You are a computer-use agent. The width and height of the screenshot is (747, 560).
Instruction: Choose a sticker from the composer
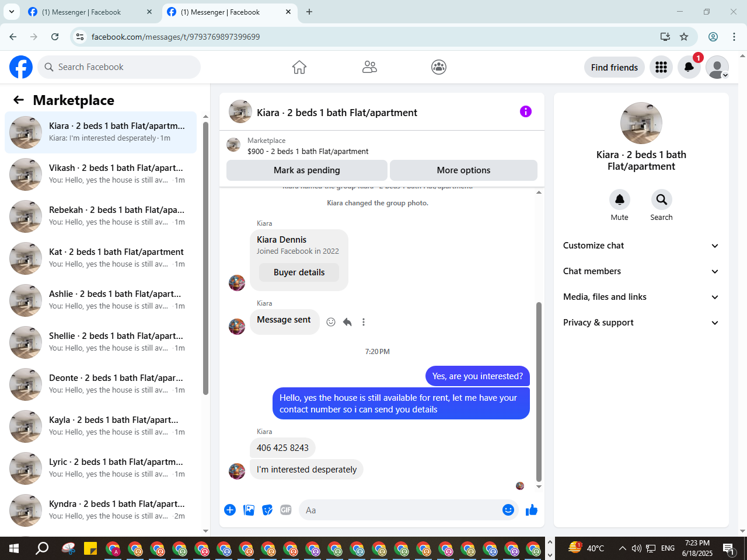(x=267, y=510)
